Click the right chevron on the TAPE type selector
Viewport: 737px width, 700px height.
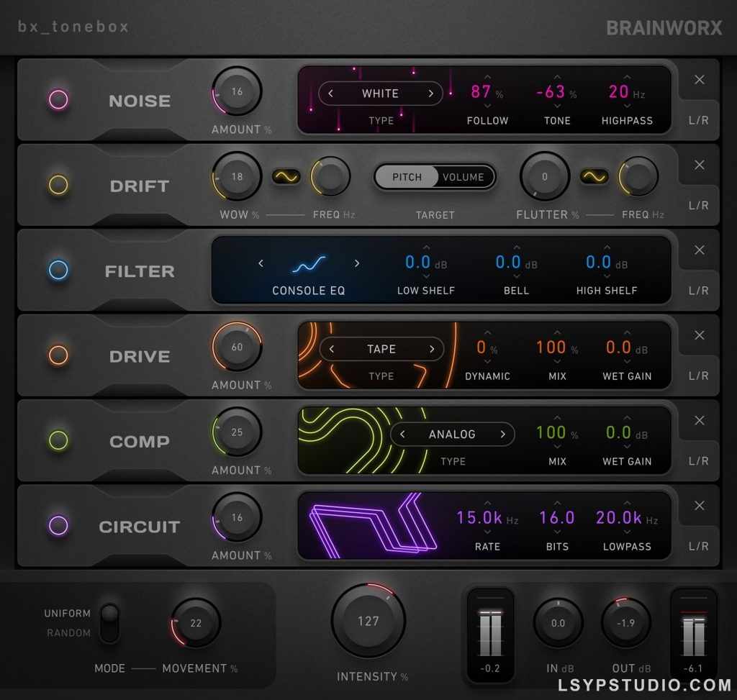(430, 349)
